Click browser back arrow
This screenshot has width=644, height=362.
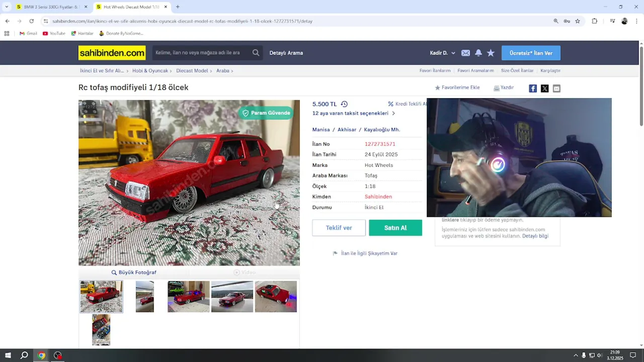7,21
